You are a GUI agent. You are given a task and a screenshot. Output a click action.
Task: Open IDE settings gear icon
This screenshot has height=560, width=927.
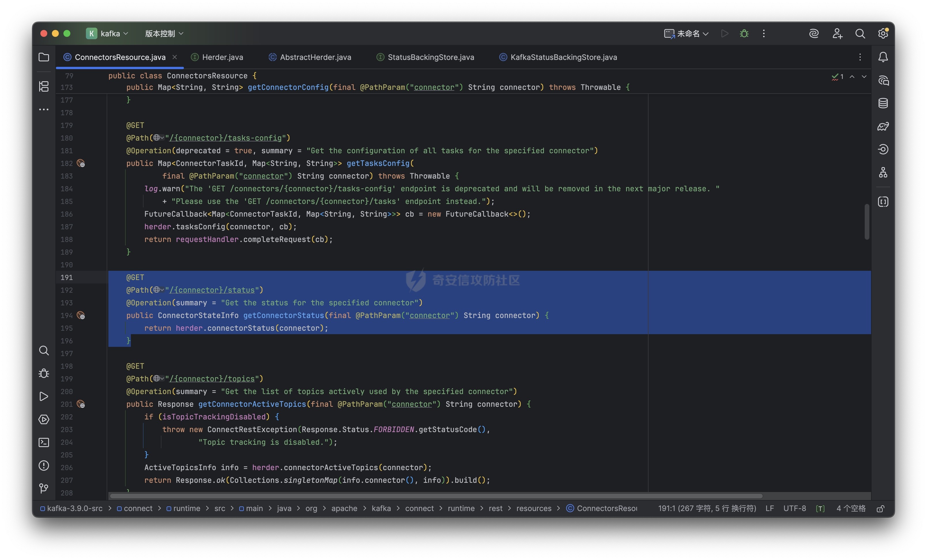point(883,33)
